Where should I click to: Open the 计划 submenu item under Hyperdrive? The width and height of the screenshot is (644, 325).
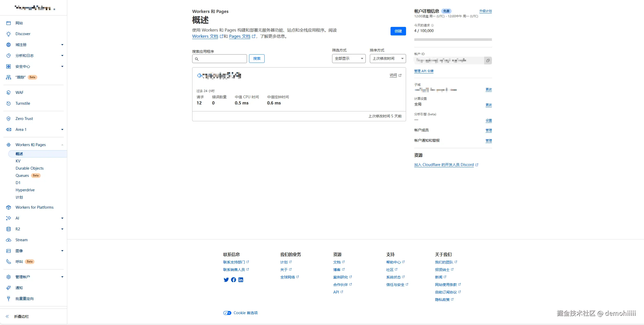19,197
